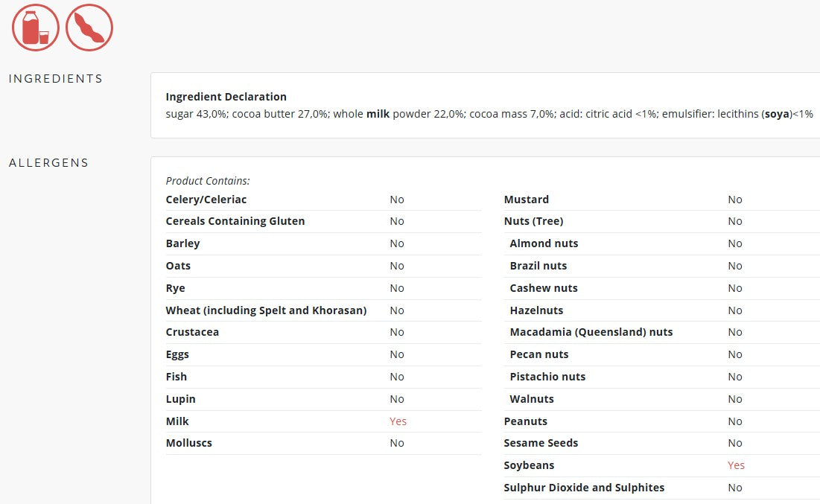Click the Peanuts allergen label
Viewport: 820px width, 504px height.
[525, 421]
